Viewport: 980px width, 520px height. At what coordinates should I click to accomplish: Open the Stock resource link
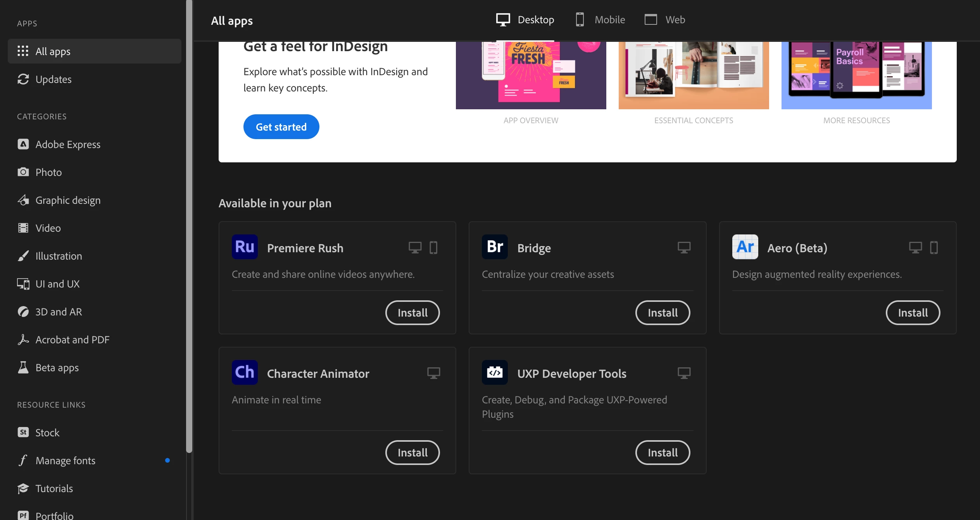click(47, 432)
